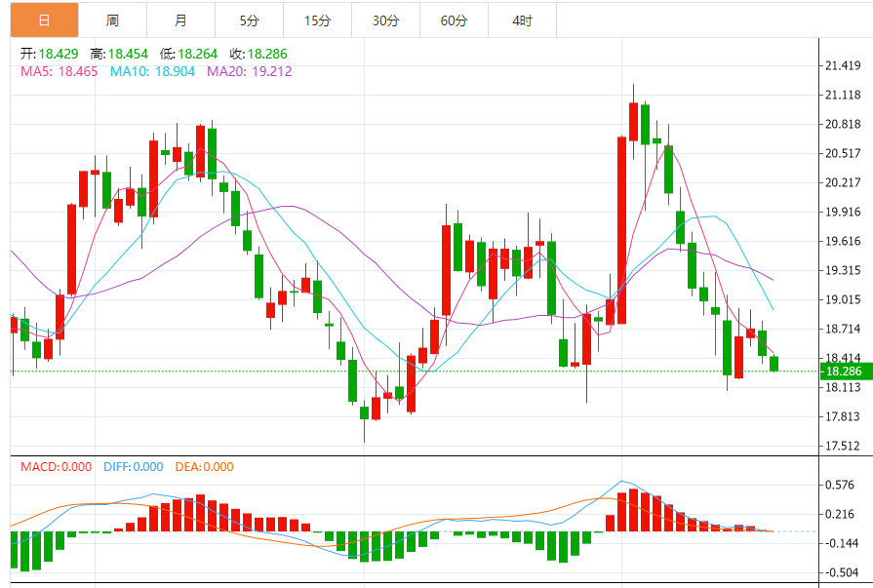The image size is (873, 588).
Task: Click the 19.916 price axis label
Action: 843,212
